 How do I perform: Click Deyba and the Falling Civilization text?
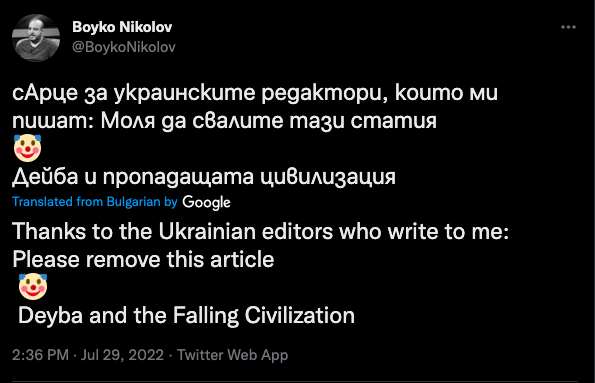coord(186,315)
